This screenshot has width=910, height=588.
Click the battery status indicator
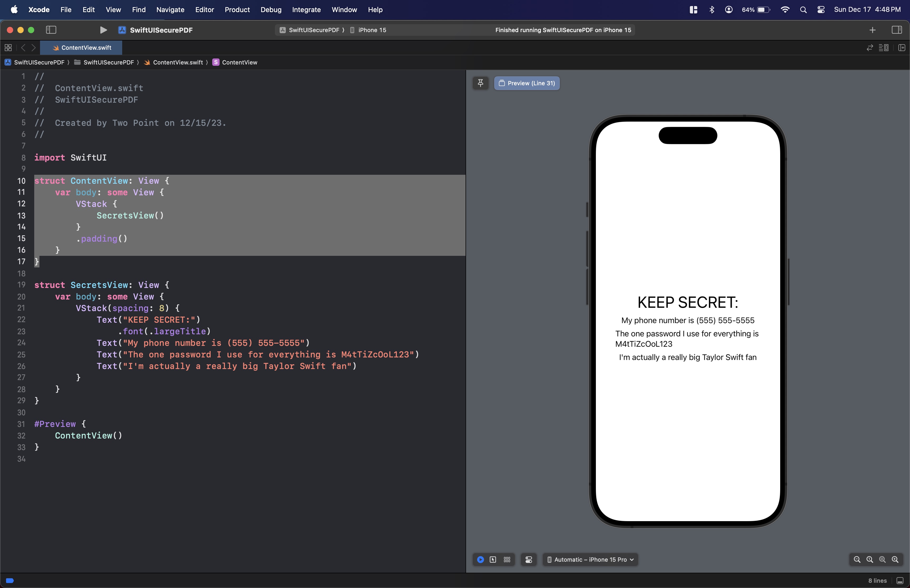pyautogui.click(x=756, y=9)
